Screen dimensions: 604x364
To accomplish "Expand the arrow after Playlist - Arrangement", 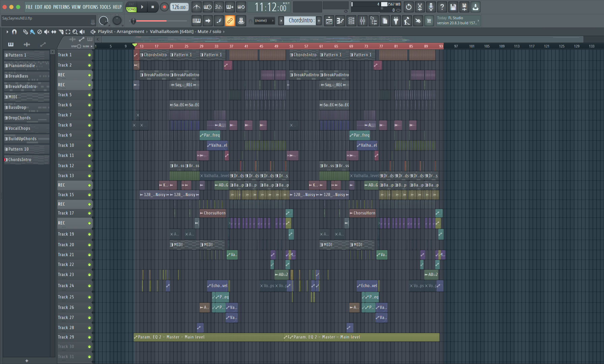I will click(147, 32).
